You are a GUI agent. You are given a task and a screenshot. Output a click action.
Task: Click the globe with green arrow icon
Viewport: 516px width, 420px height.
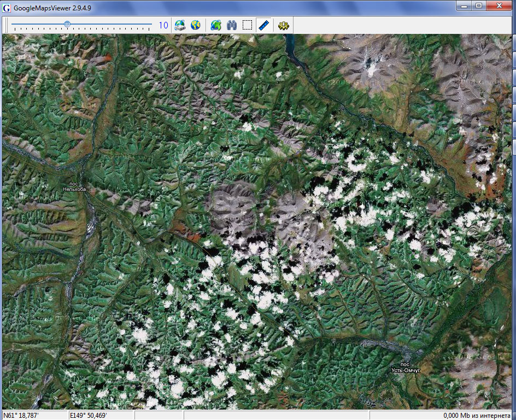tap(216, 25)
